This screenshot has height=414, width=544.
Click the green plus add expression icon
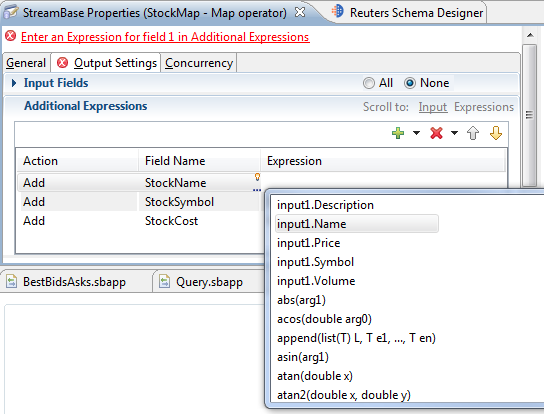398,133
